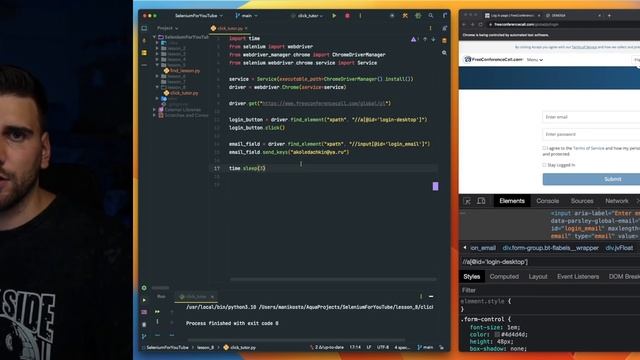Click the main branch widget in the status bar
Screen dimensions: 640x360
(425, 347)
